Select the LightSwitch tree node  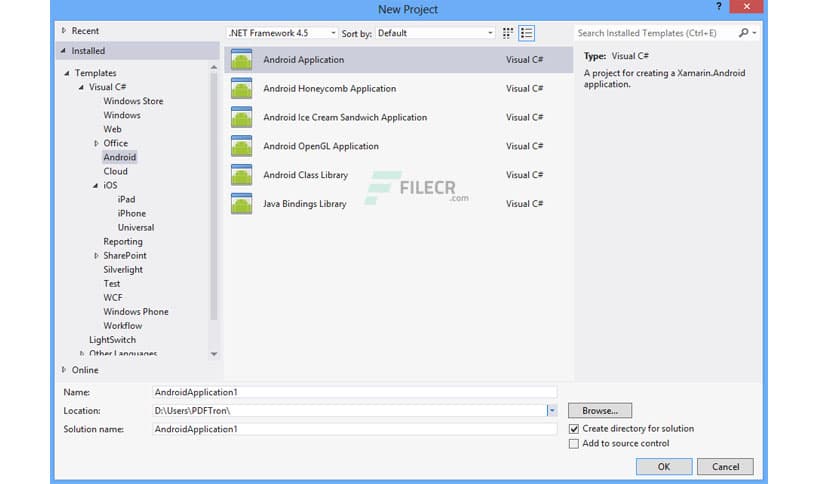[112, 340]
